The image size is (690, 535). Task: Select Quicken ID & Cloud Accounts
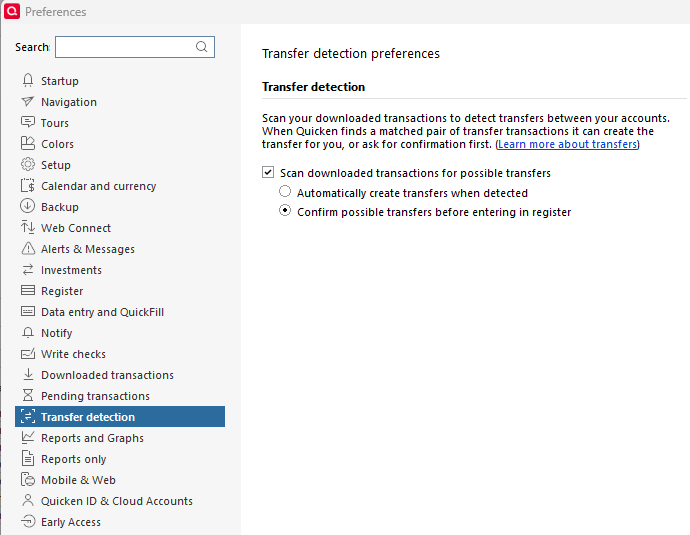tap(117, 501)
